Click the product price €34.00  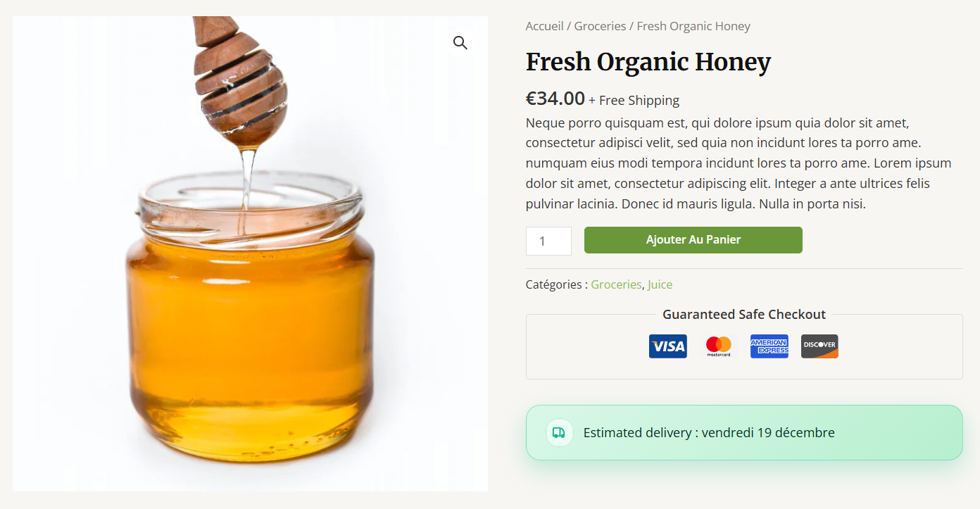pos(555,99)
